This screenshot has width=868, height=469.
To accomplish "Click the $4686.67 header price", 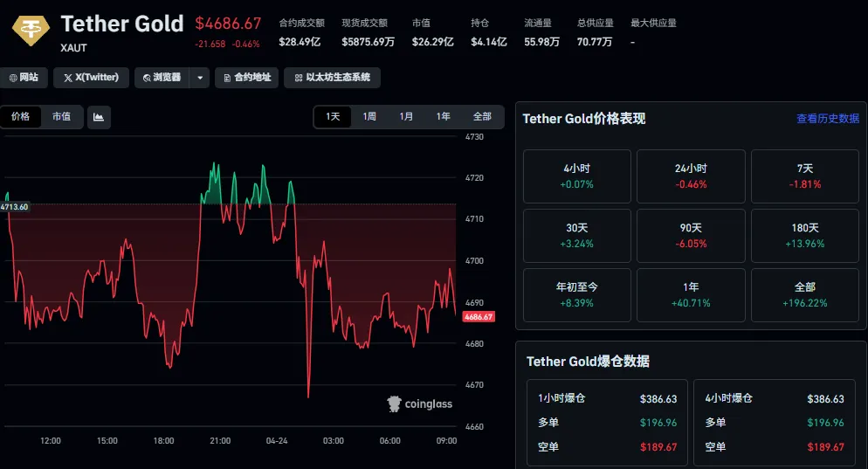I will point(228,24).
